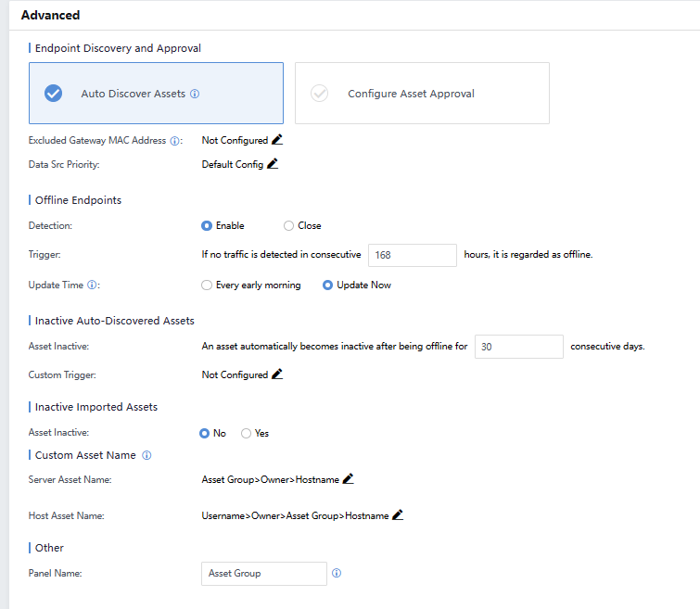Show info for Update Time
This screenshot has width=700, height=609.
point(93,285)
